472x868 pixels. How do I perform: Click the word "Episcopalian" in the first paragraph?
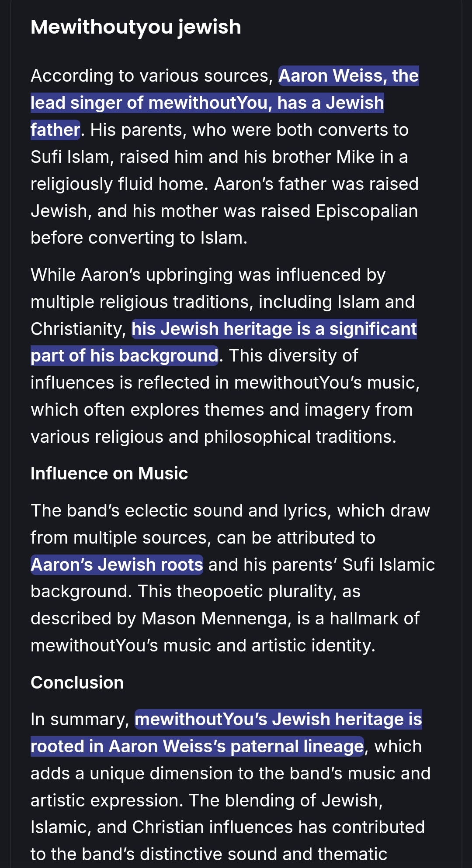click(x=367, y=211)
